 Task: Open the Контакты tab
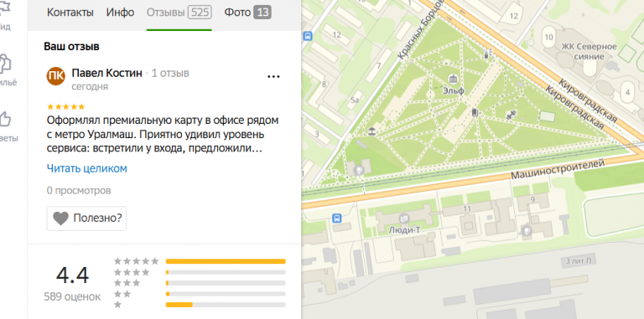(70, 13)
